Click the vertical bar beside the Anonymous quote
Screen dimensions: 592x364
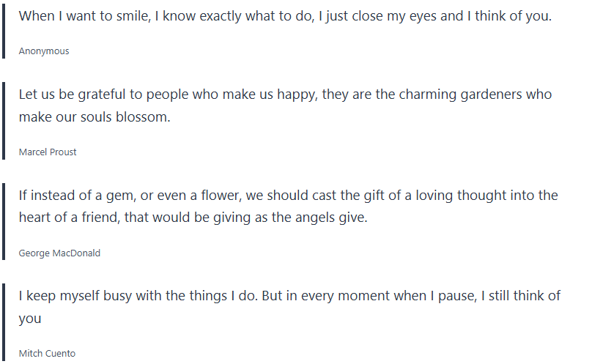pos(4,29)
